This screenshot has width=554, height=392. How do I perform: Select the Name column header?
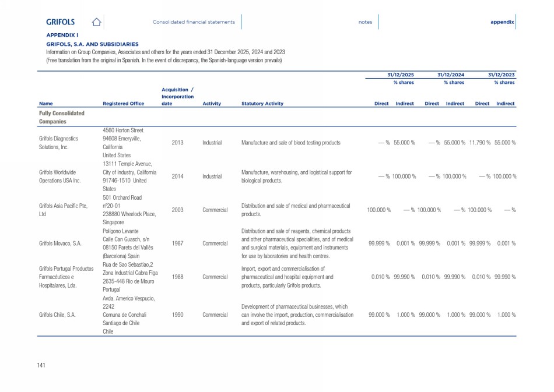point(46,104)
